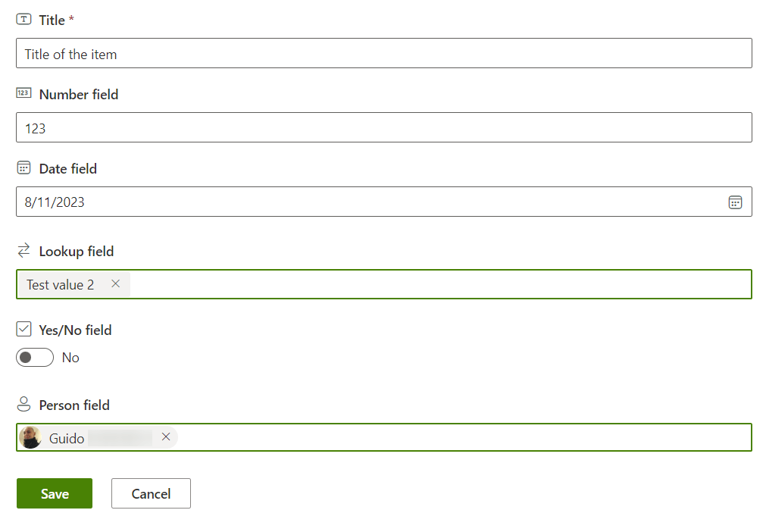766x532 pixels.
Task: Click the Guido person chip name
Action: coord(67,438)
